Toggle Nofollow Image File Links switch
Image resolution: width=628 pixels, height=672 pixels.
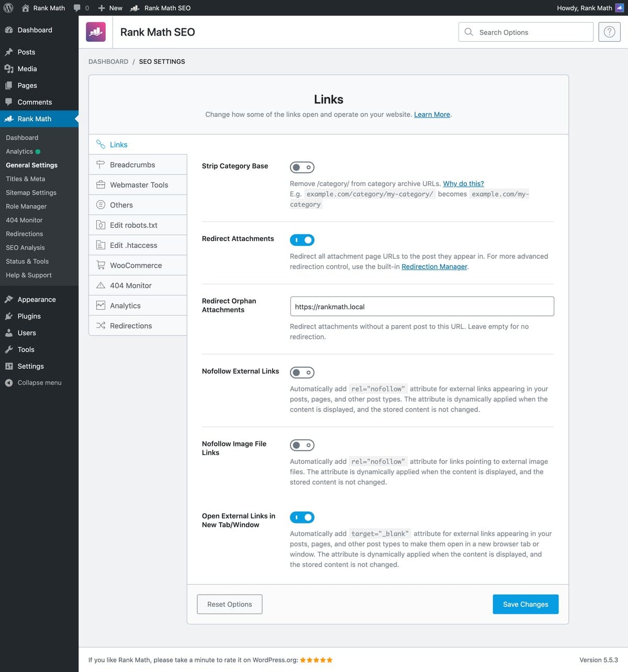click(x=302, y=445)
